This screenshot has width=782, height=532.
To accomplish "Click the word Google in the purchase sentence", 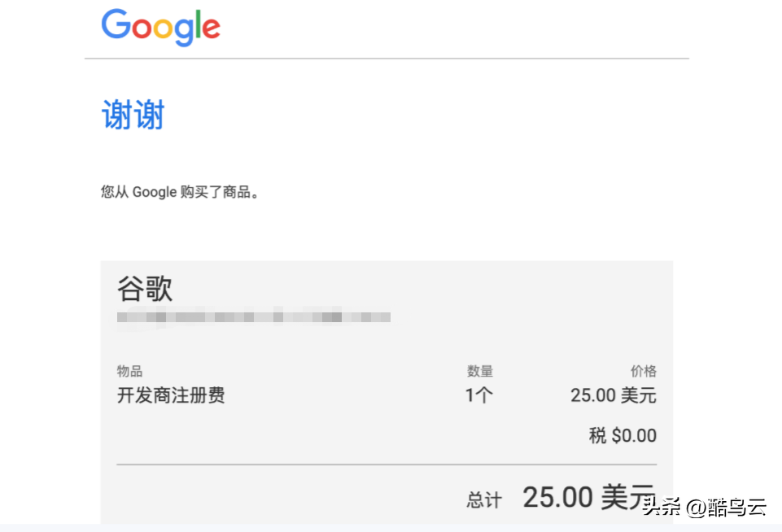I will point(155,193).
